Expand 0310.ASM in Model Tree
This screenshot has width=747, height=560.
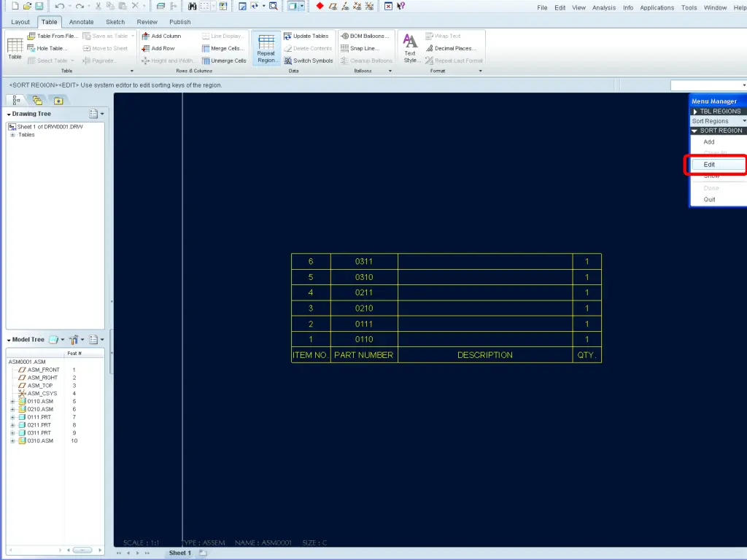[13, 441]
